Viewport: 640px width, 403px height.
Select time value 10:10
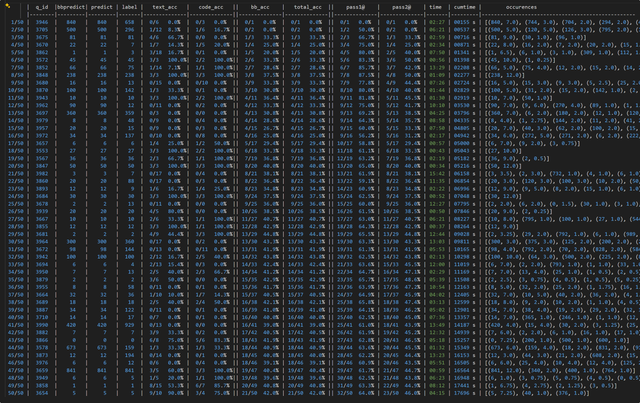pos(436,105)
